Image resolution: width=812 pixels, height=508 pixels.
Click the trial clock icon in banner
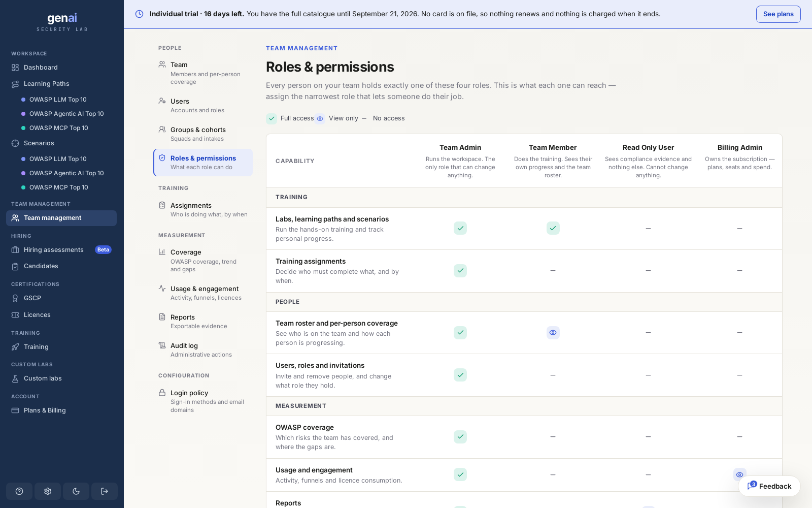[139, 14]
